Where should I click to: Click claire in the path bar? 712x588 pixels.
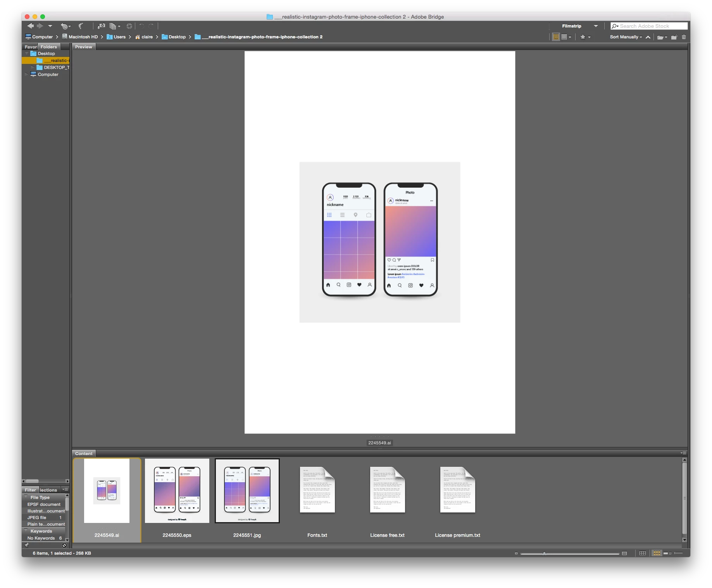click(x=144, y=37)
